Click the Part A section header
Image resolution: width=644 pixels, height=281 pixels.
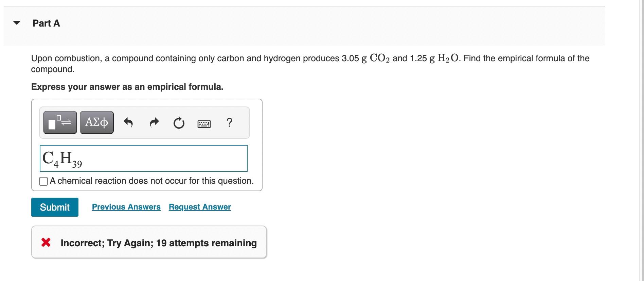(x=46, y=23)
